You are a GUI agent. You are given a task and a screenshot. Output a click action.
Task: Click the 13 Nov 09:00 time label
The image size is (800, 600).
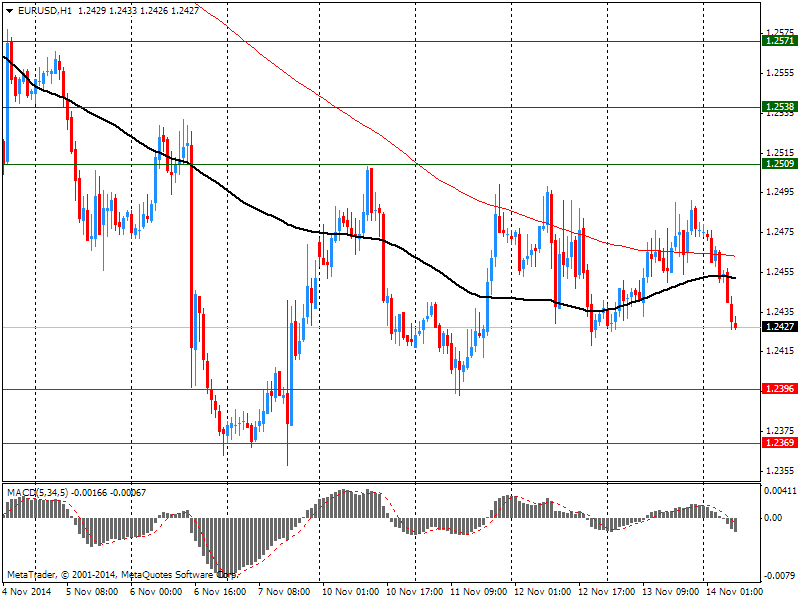coord(670,591)
